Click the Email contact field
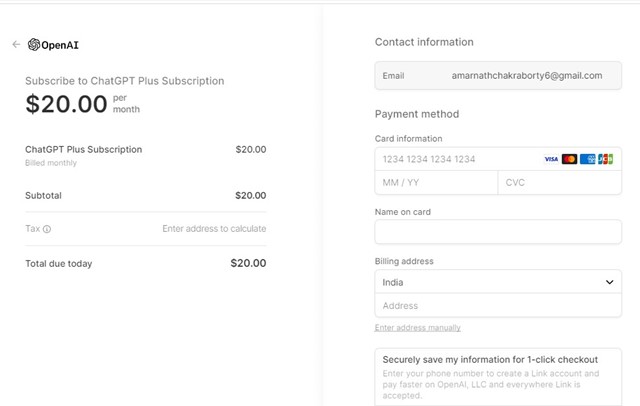 tap(498, 75)
